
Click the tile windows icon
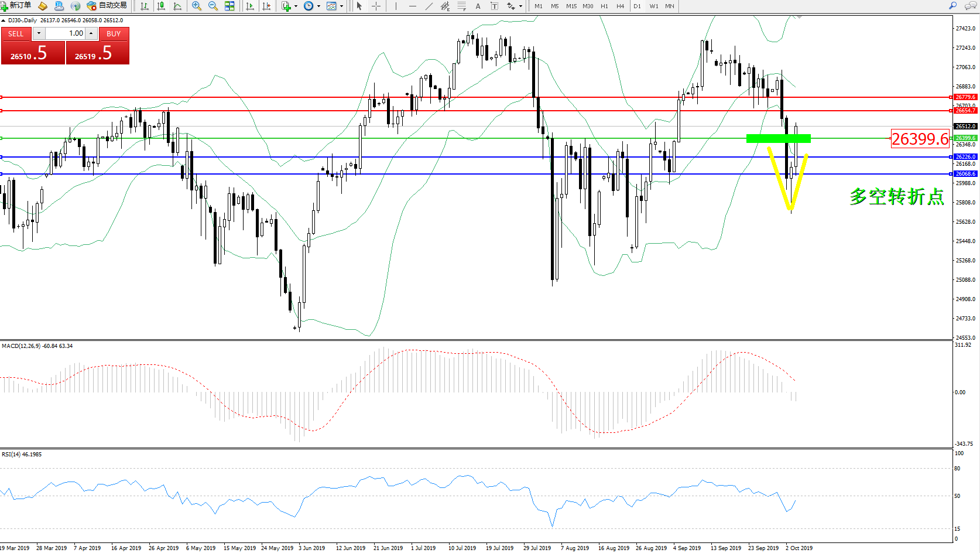tap(229, 6)
